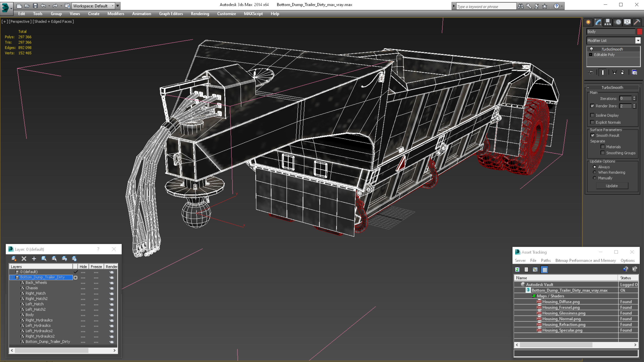644x362 pixels.
Task: Toggle TurboSmooth lightbulb visibility
Action: tap(591, 49)
